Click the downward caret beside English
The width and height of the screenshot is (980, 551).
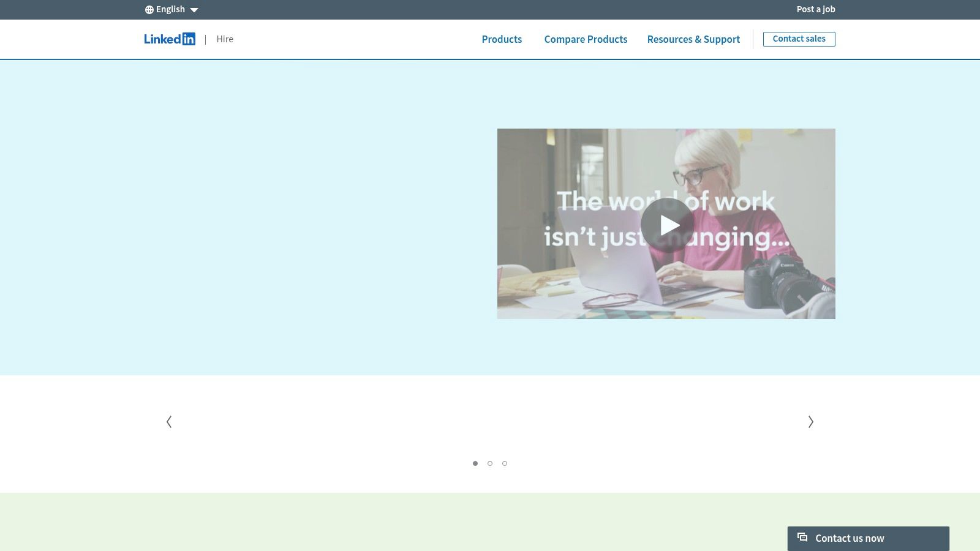(194, 10)
